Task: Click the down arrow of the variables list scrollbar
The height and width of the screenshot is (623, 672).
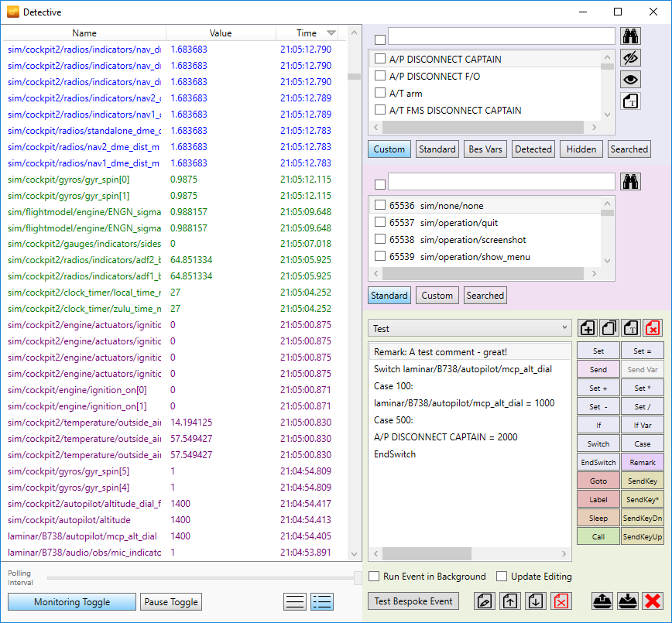Action: 607,115
